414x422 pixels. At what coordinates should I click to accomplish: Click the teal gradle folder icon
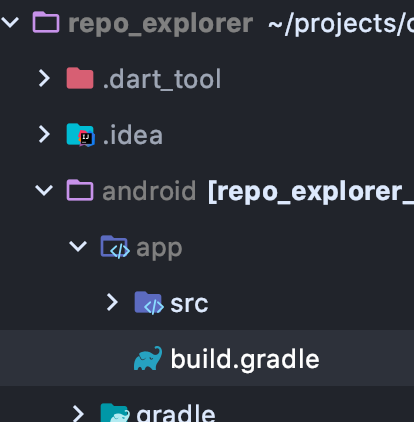(115, 413)
